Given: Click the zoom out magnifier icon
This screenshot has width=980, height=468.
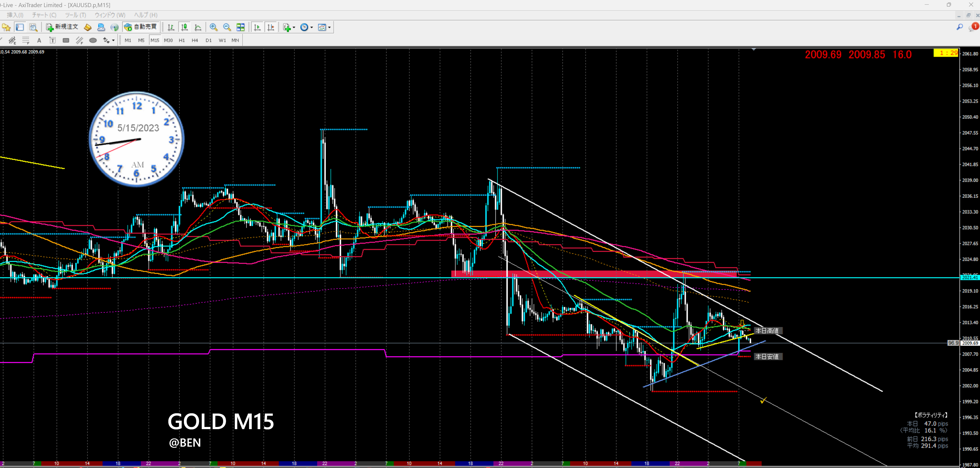Looking at the screenshot, I should click(227, 27).
